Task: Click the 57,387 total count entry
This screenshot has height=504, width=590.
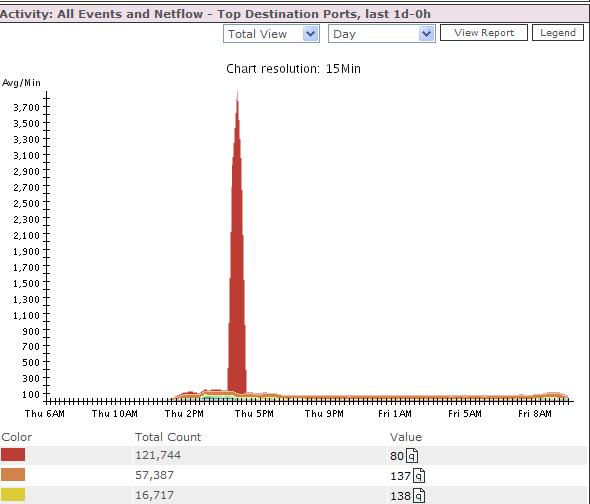Action: (155, 475)
